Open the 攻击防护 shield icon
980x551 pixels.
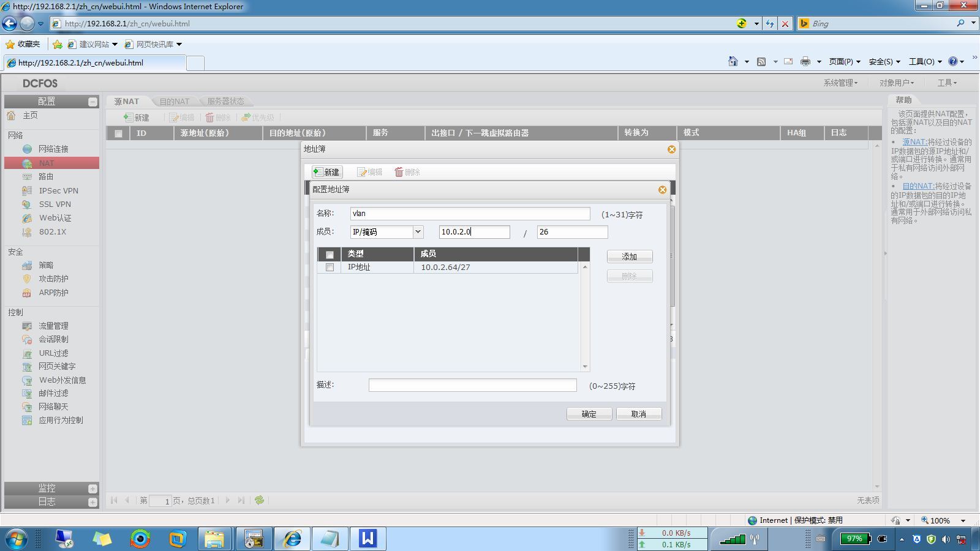tap(27, 279)
